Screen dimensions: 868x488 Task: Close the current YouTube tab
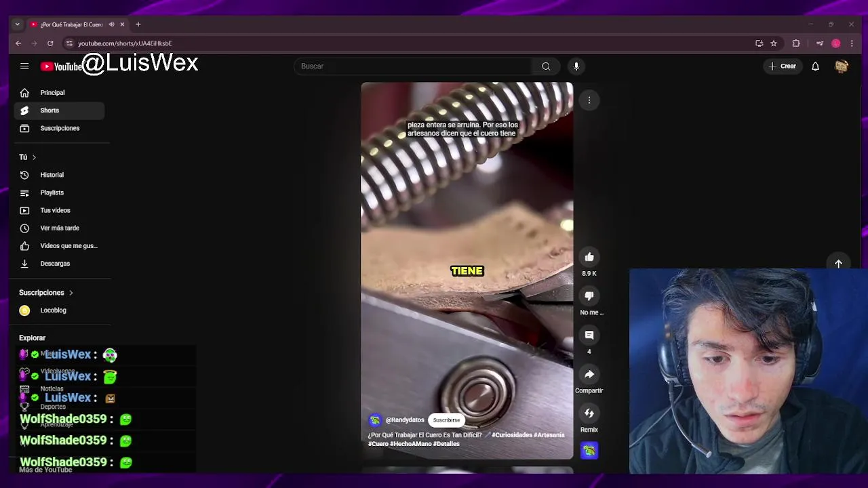click(x=122, y=24)
